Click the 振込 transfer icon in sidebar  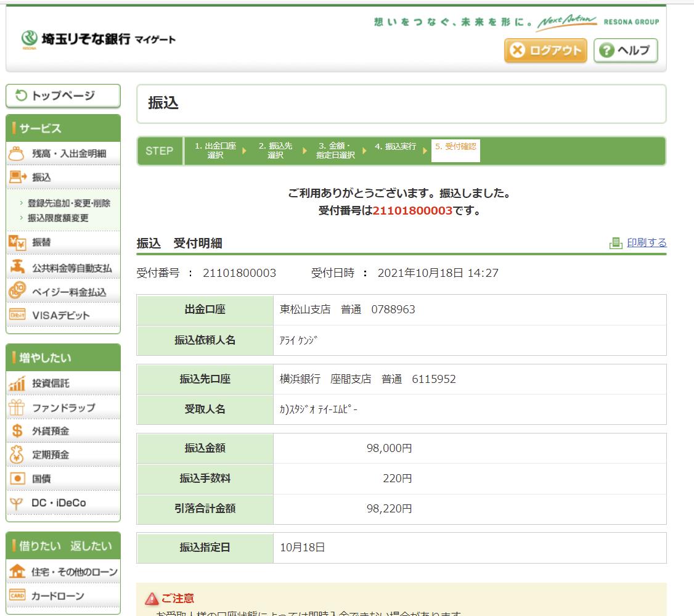[18, 177]
